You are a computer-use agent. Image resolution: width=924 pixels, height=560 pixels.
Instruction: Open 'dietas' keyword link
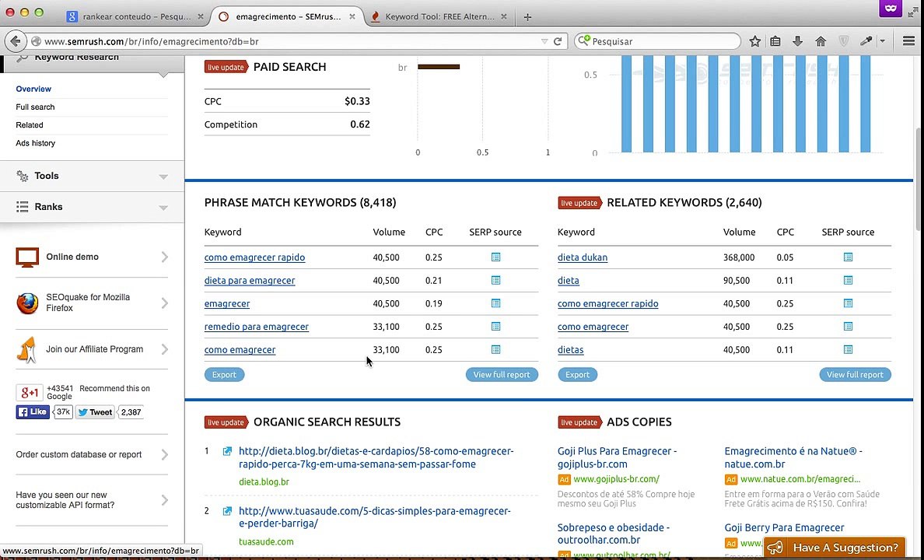coord(570,350)
